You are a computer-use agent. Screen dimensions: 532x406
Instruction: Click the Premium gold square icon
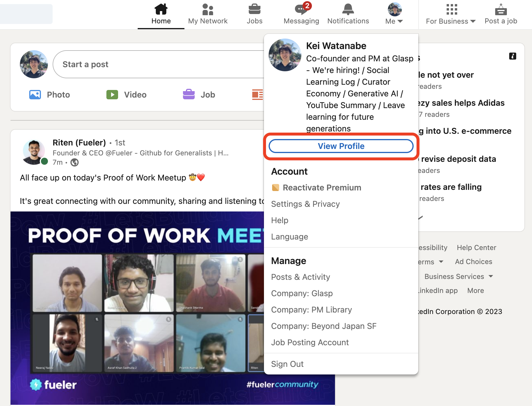(275, 188)
